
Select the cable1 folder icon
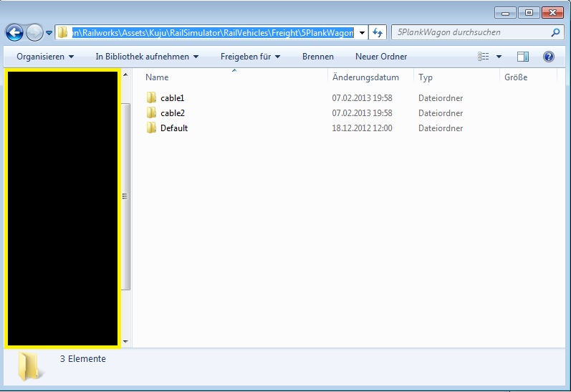(151, 97)
